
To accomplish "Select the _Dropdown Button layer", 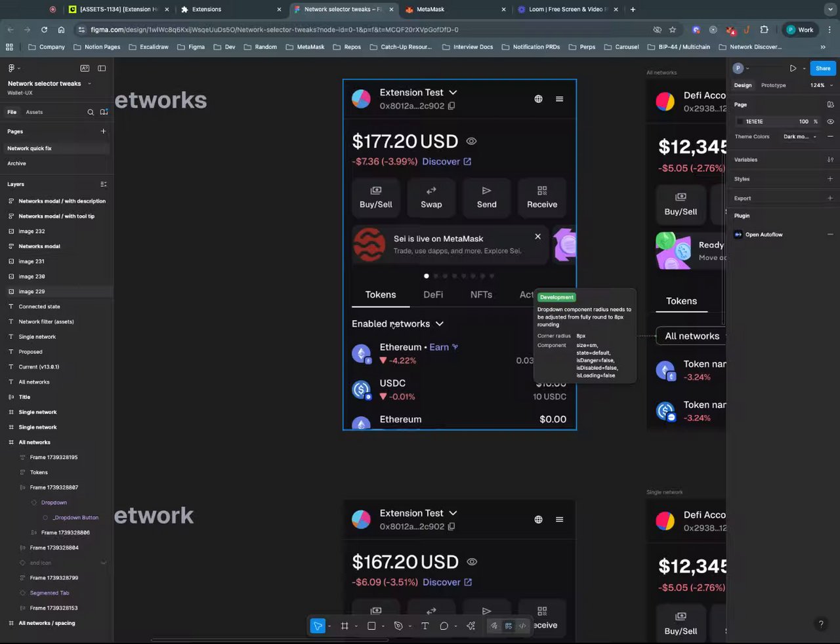I will coord(76,517).
